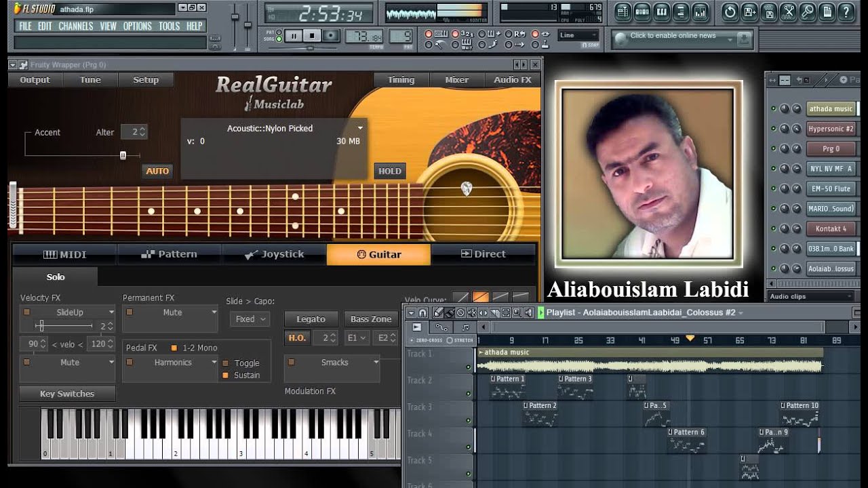Click the save new version icon

point(749,12)
